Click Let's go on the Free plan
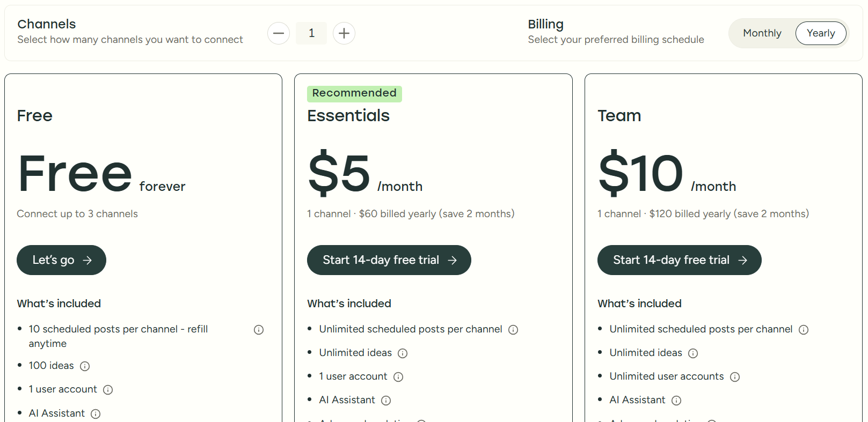This screenshot has width=868, height=422. [61, 260]
